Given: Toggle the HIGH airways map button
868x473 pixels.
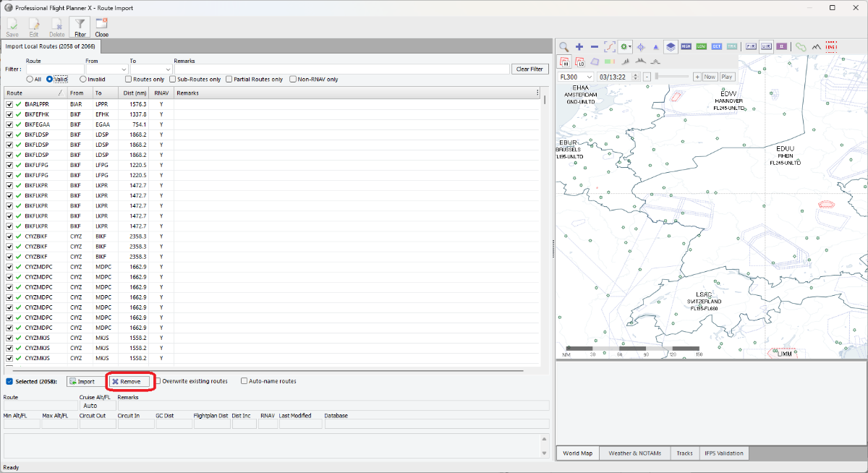Looking at the screenshot, I should point(686,46).
